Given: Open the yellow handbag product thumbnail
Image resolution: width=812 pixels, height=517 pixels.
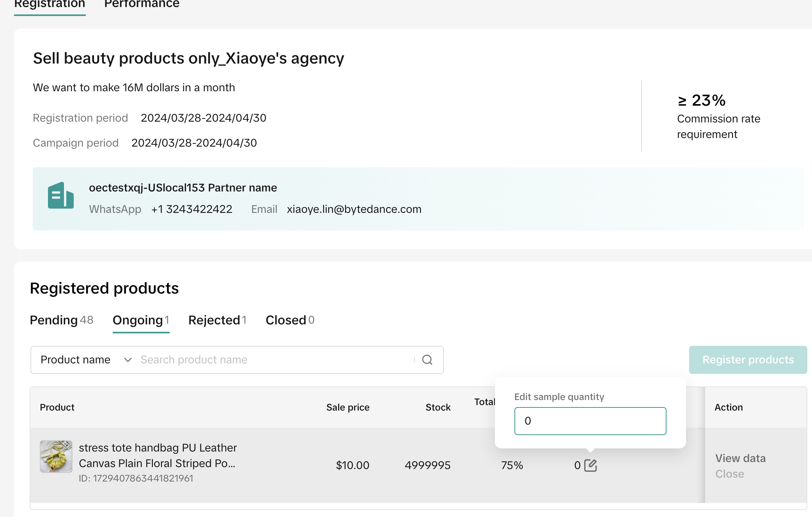Looking at the screenshot, I should click(x=56, y=457).
